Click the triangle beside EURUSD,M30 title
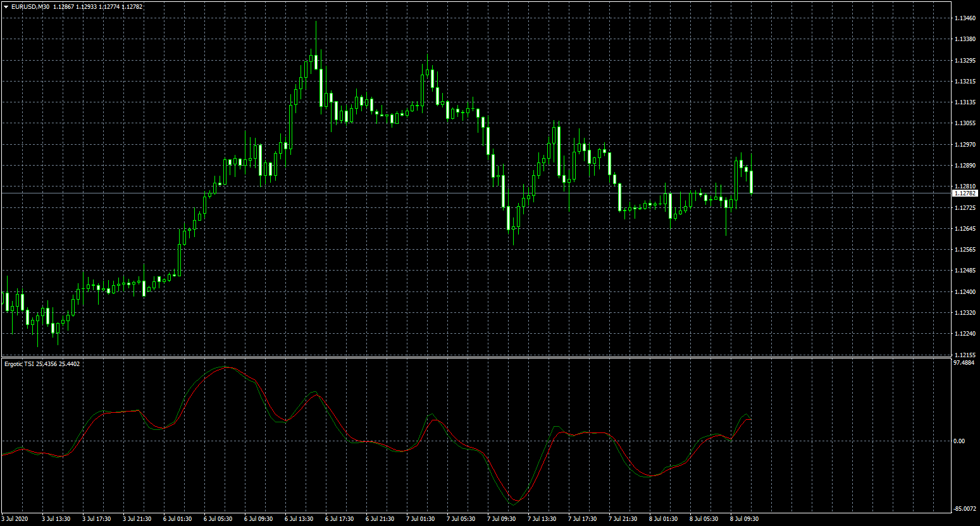Screen dimensions: 980x526 point(6,6)
